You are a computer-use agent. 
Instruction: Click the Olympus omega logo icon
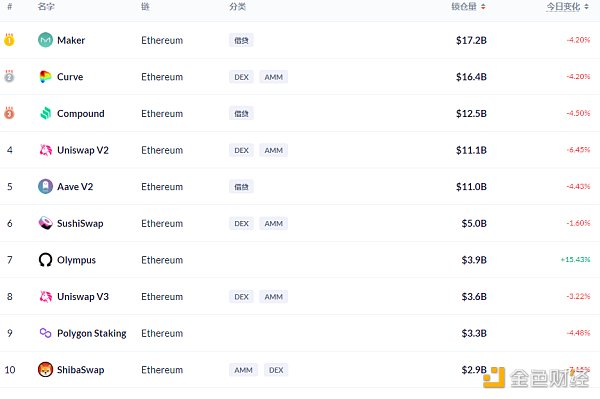click(45, 260)
